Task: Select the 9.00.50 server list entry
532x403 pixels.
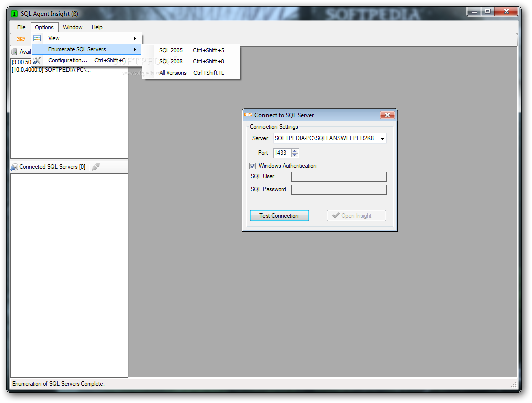Action: pos(21,62)
